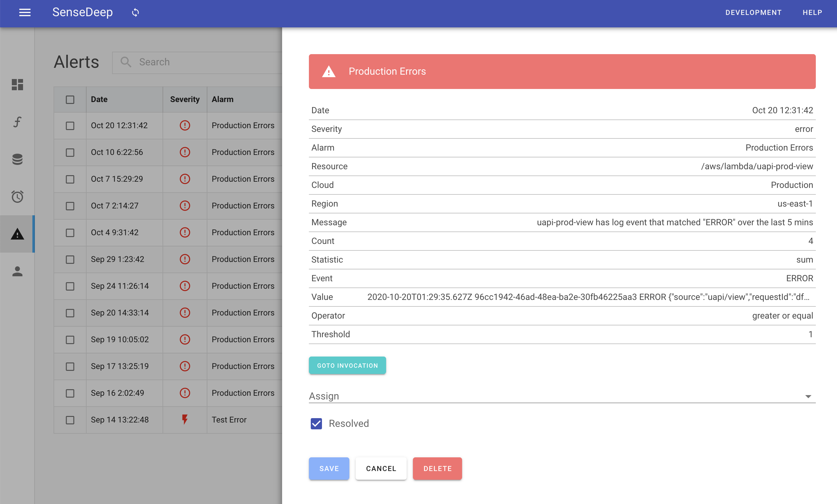Click the 'us-east-1' region value
Screen dimensions: 837x504
click(x=795, y=204)
